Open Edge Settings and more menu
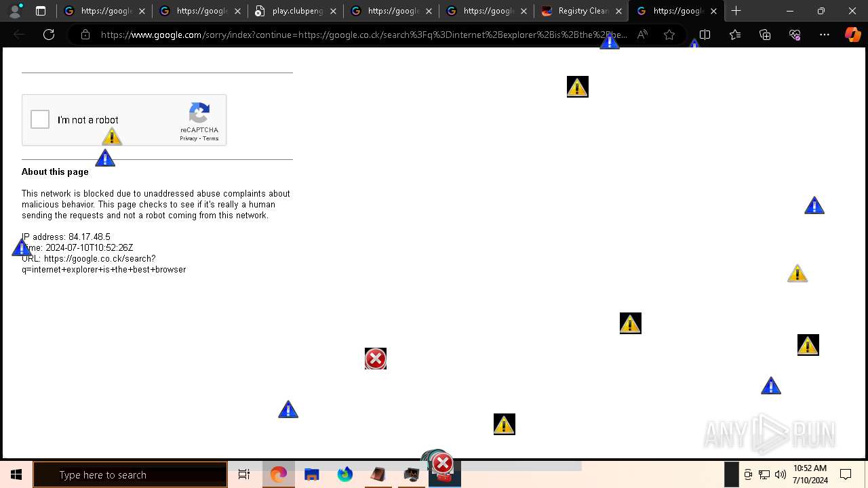The image size is (868, 488). [825, 35]
